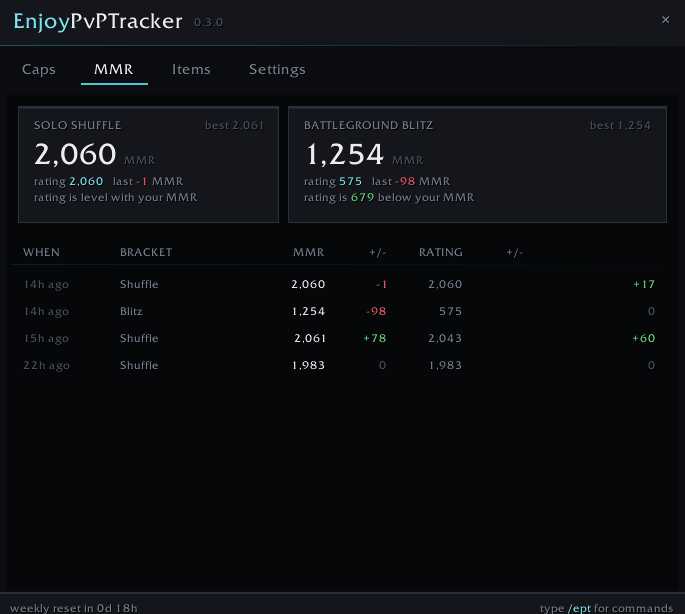685x614 pixels.
Task: Click 'rating is level with your MMR'
Action: pos(115,198)
